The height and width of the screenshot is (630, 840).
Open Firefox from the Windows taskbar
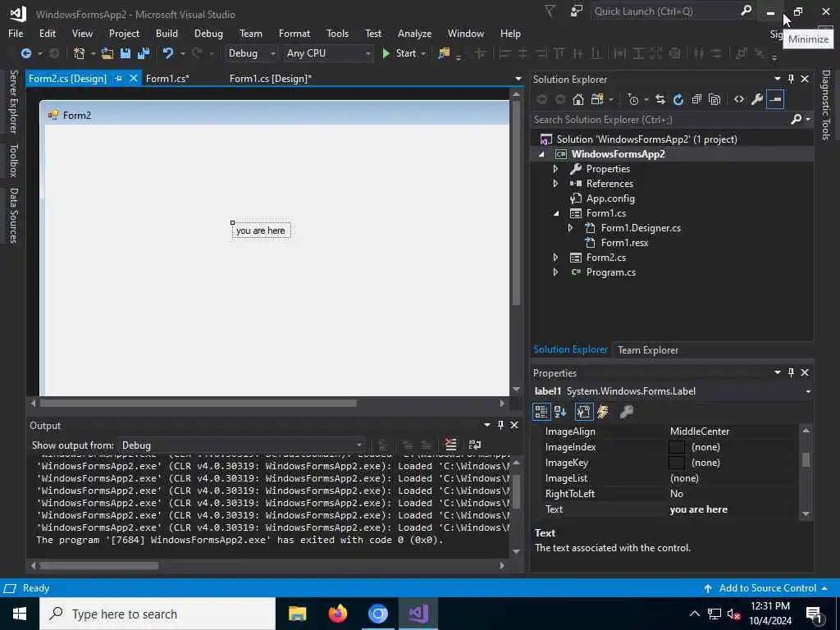337,614
